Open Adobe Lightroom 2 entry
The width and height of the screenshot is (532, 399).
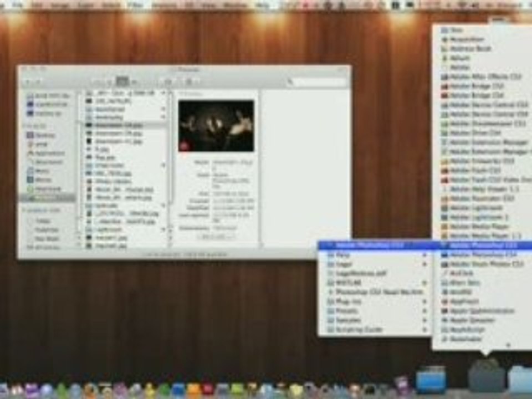(475, 217)
